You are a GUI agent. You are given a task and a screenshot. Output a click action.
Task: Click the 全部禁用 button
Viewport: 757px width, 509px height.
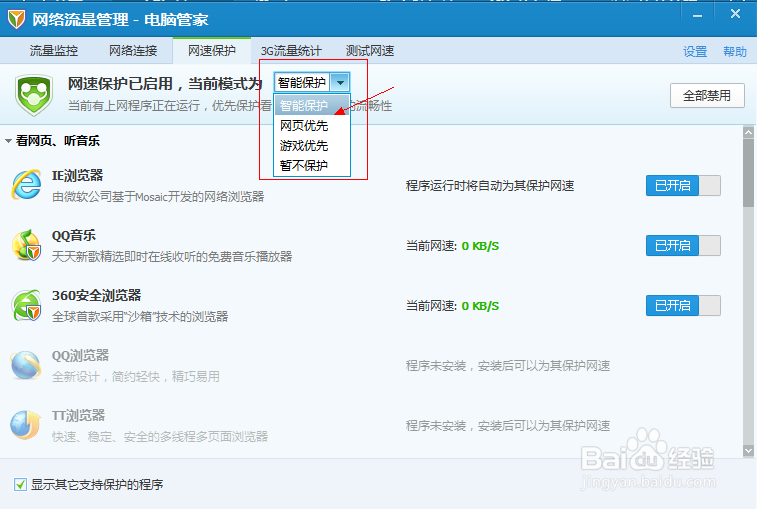pos(707,96)
